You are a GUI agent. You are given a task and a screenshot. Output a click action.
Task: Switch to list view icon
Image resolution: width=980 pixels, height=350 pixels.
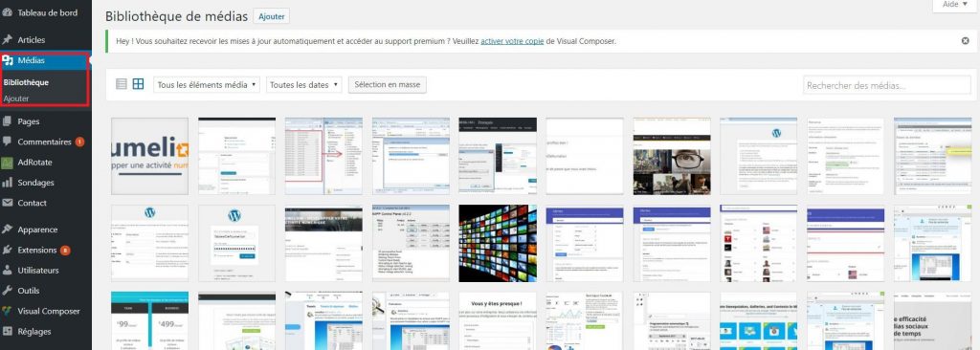pos(122,84)
